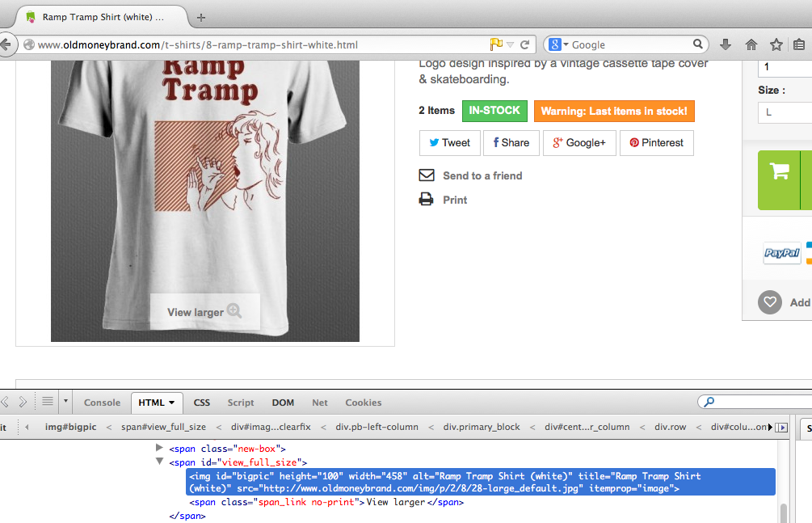Click the Pinterest share button
The image size is (812, 523).
point(657,143)
